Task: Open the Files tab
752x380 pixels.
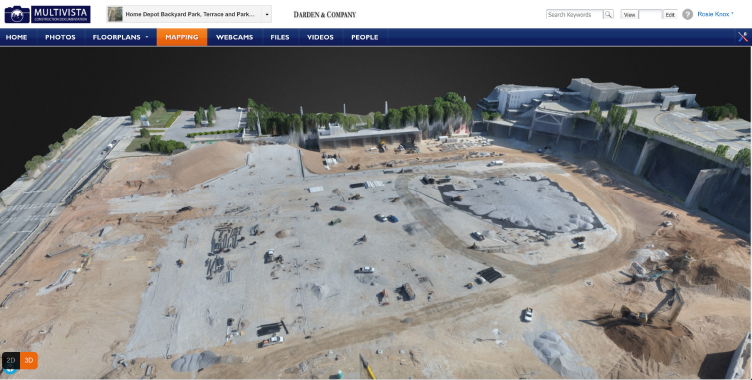Action: (x=280, y=37)
